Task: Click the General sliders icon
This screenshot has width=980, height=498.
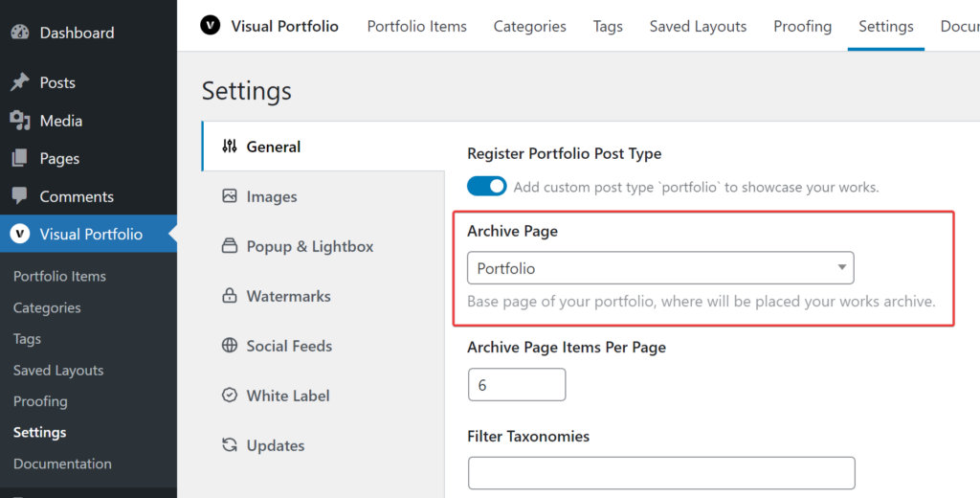Action: 230,147
